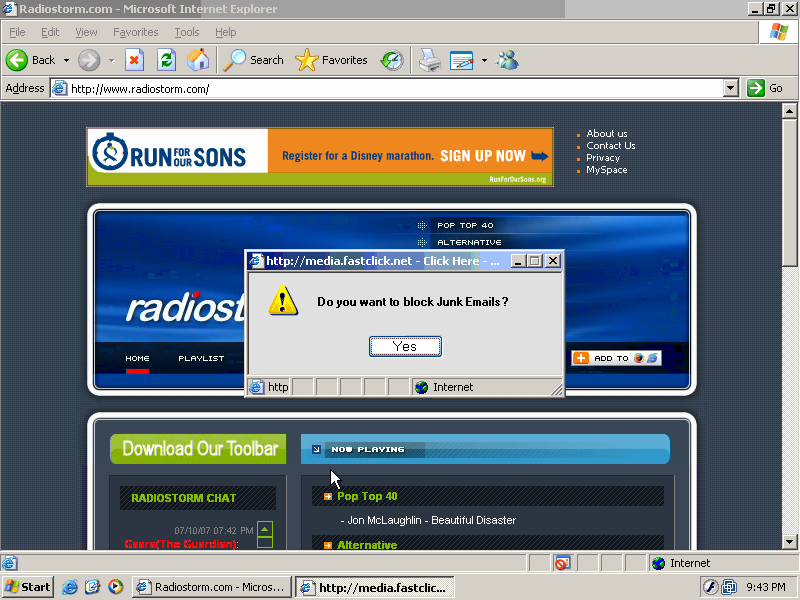Open the View menu
Screen dimensions: 800x600
[86, 32]
